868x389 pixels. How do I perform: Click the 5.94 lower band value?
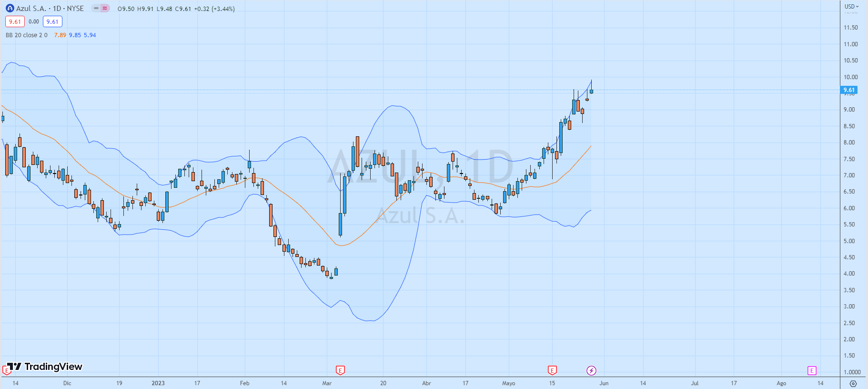tap(90, 35)
